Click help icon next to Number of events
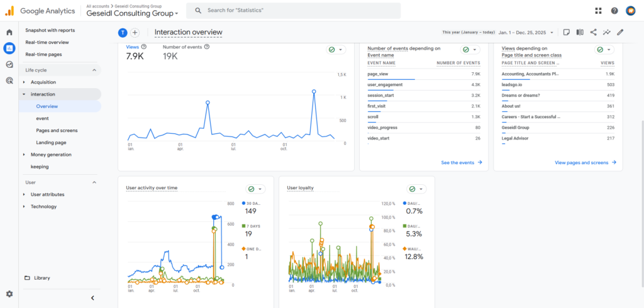Image resolution: width=644 pixels, height=308 pixels. tap(207, 47)
